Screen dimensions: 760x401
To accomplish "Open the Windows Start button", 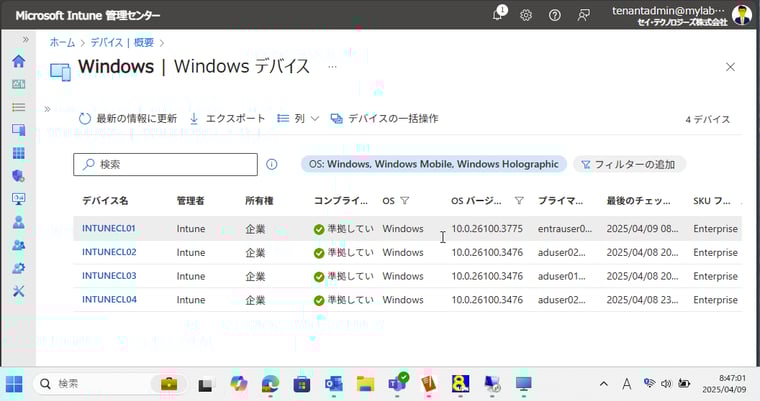I will (x=14, y=384).
